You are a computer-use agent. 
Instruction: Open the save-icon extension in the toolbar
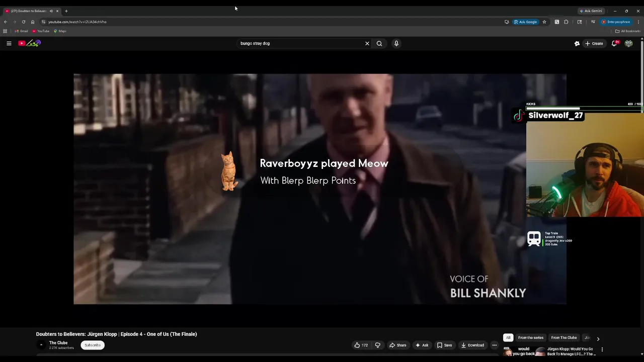click(557, 22)
